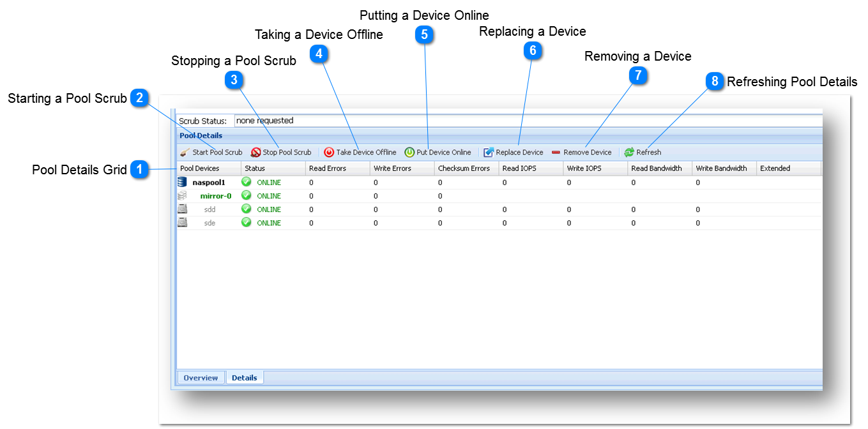Choose the Remove Device label
868x429 pixels.
pos(587,153)
